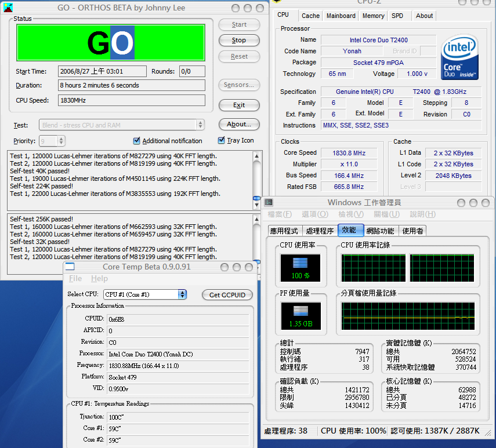The image size is (496, 448).
Task: Open the 說明(H) menu in Task Manager
Action: click(422, 214)
